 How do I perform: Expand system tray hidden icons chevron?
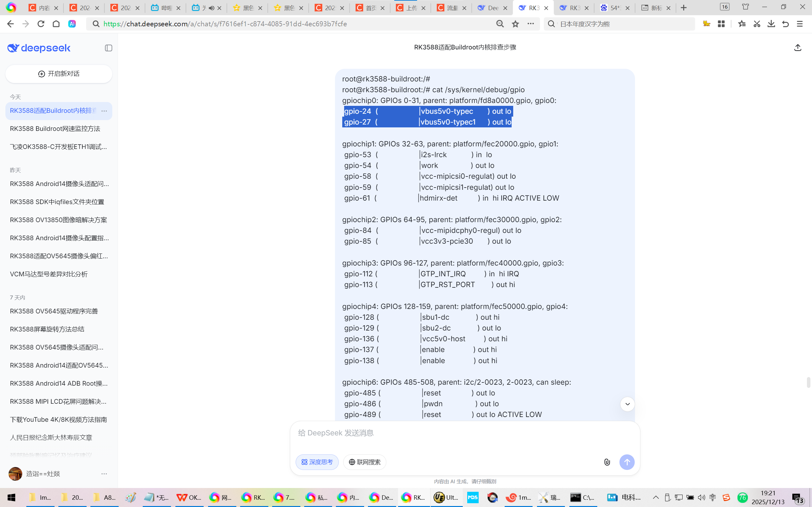pos(655,497)
